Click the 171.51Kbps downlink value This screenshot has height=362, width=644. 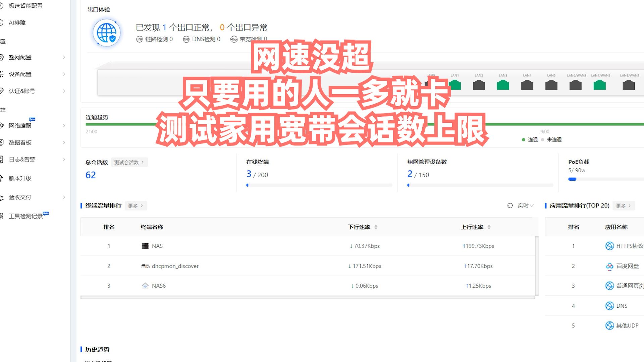point(365,266)
